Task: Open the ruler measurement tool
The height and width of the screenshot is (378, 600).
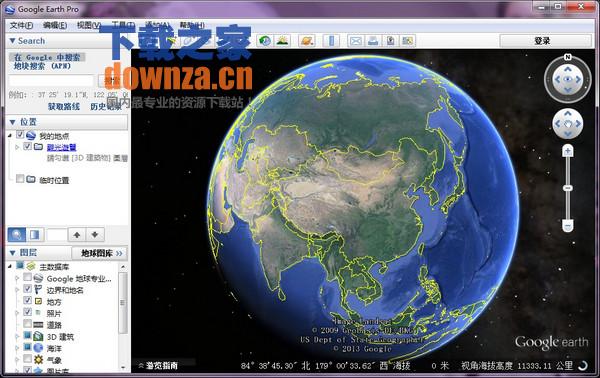Action: coord(332,41)
